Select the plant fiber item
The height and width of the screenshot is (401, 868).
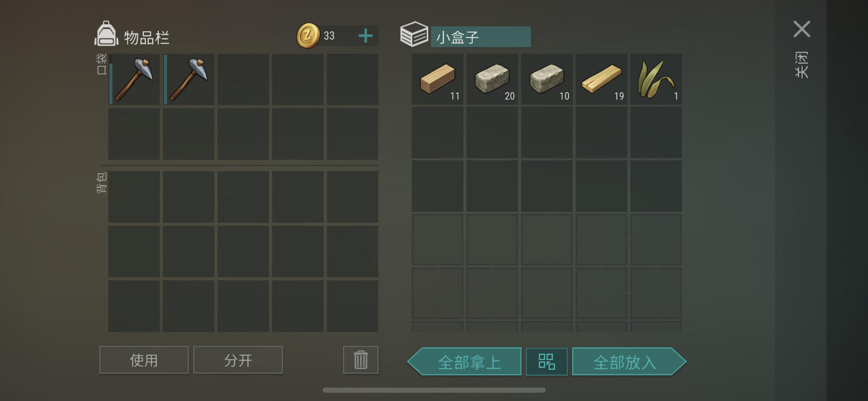coord(656,79)
